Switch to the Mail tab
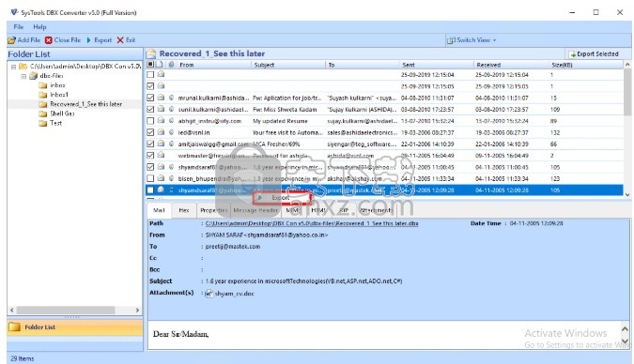 click(159, 210)
